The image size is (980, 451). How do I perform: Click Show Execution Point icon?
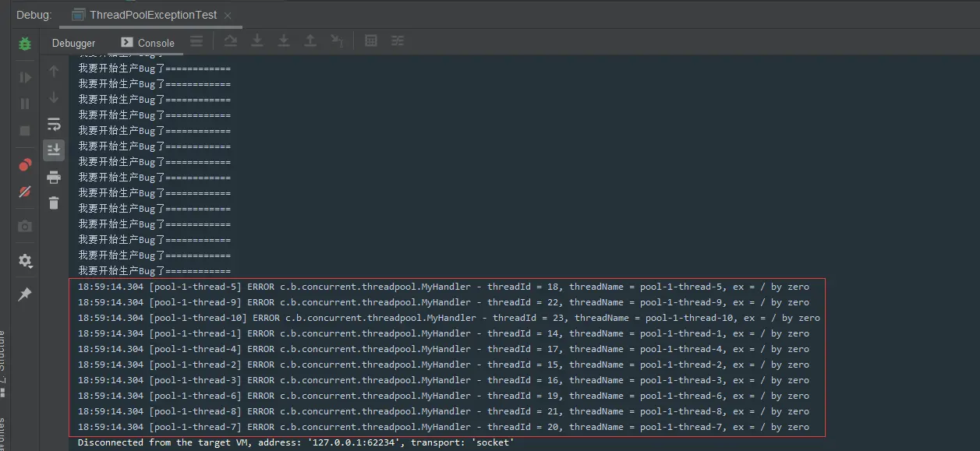coord(196,41)
